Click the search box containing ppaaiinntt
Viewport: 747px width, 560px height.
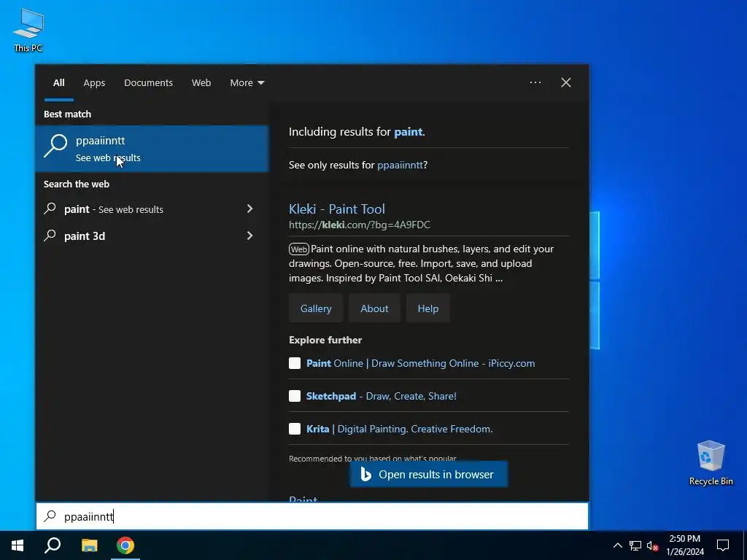(312, 516)
